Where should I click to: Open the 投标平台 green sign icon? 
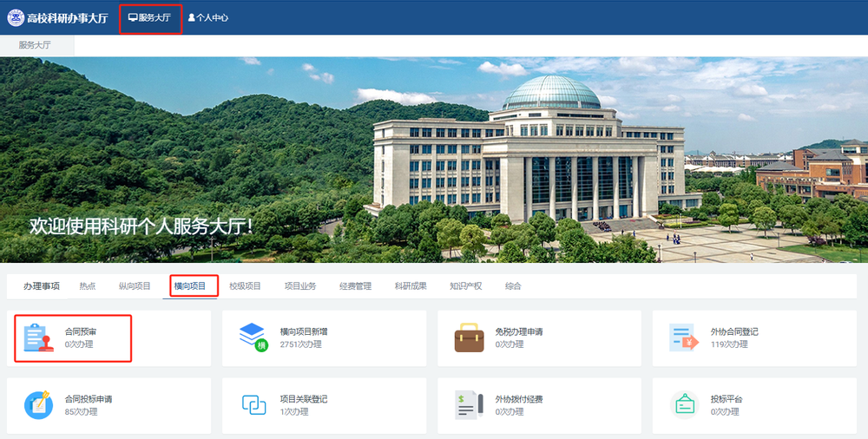[x=685, y=404]
